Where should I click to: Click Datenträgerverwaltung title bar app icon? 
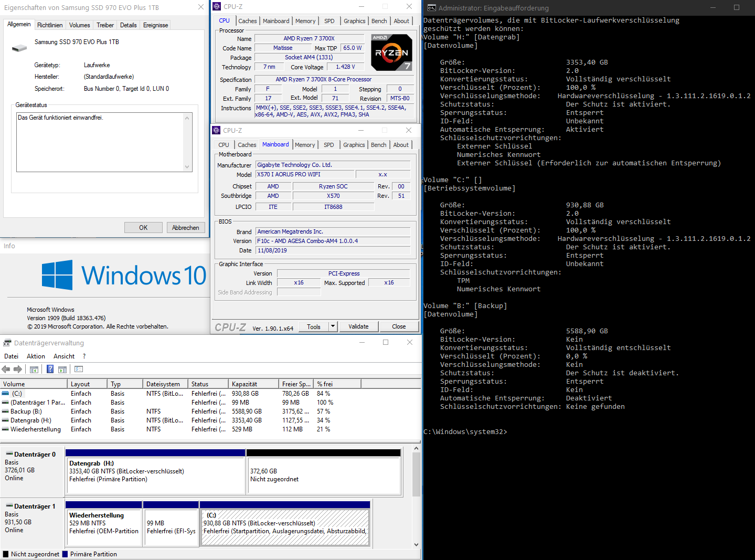tap(7, 343)
